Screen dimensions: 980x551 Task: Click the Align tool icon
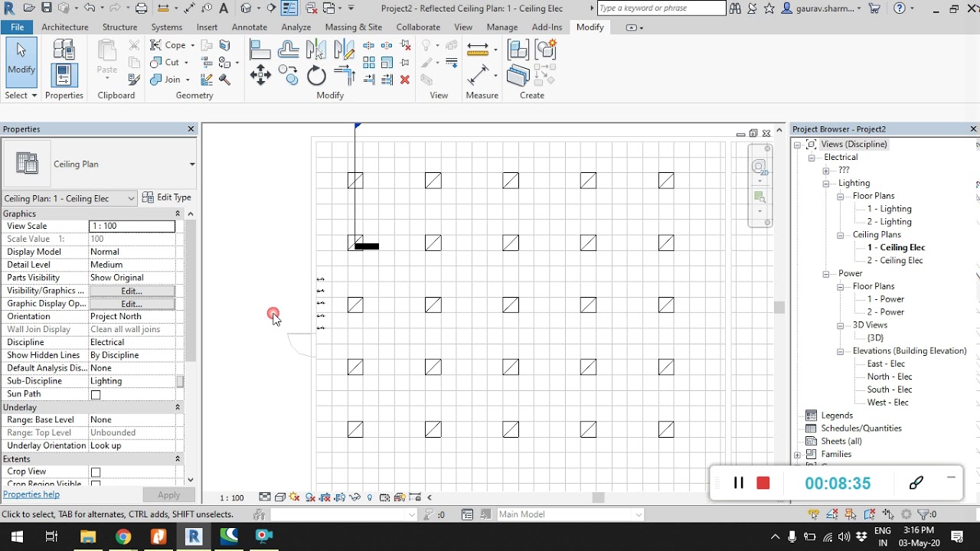[260, 50]
